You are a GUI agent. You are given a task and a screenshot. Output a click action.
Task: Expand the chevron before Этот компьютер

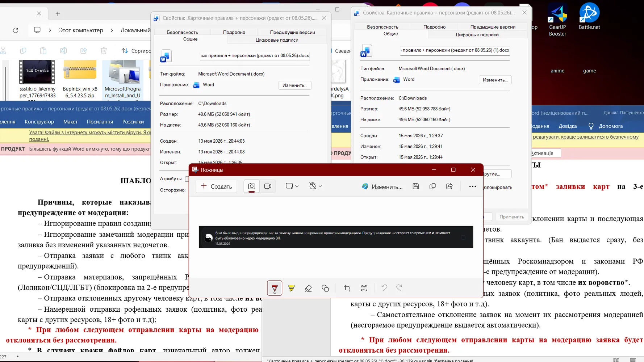pyautogui.click(x=50, y=30)
